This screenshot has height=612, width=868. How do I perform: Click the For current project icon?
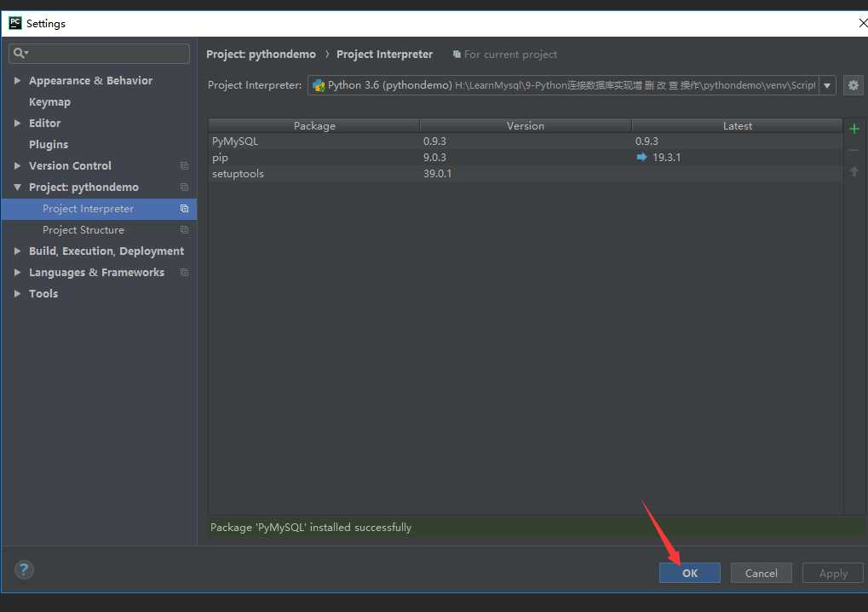click(457, 55)
